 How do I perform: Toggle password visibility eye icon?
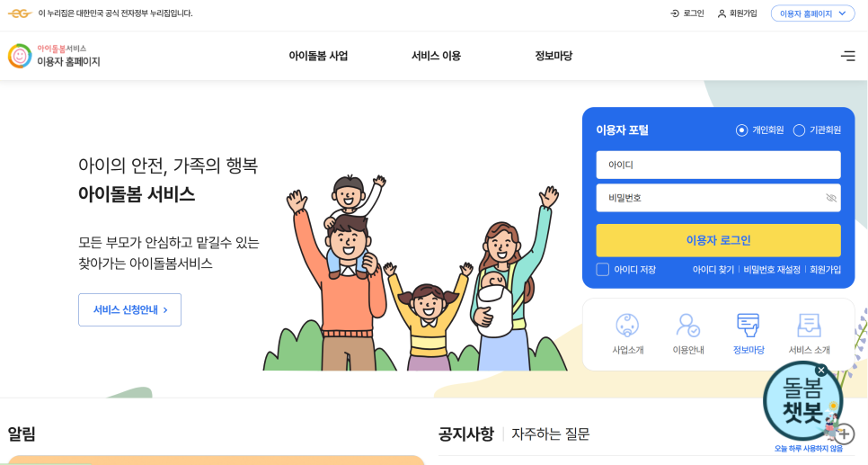coord(831,198)
